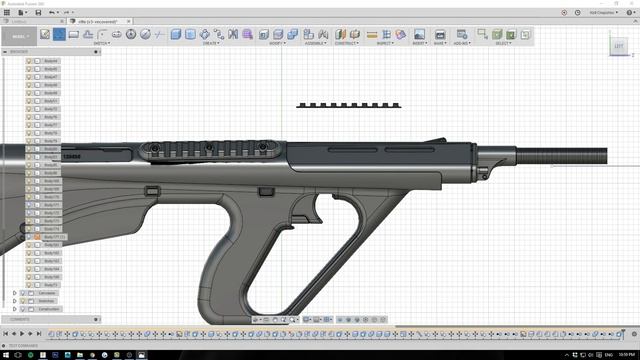This screenshot has height=360, width=640.
Task: Jump timeline to the beginning
Action: point(6,334)
